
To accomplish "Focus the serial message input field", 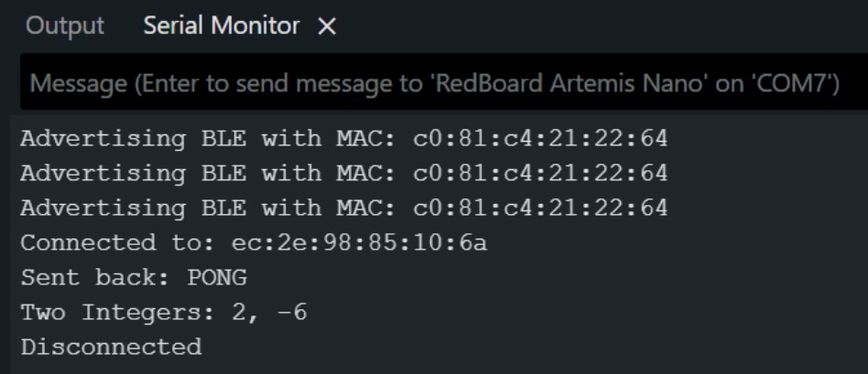I will pos(434,85).
